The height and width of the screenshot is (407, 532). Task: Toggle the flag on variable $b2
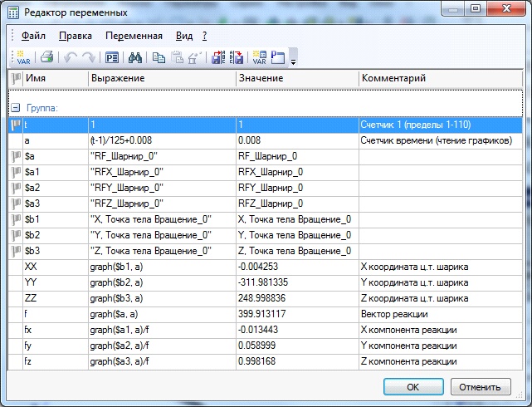coord(15,235)
